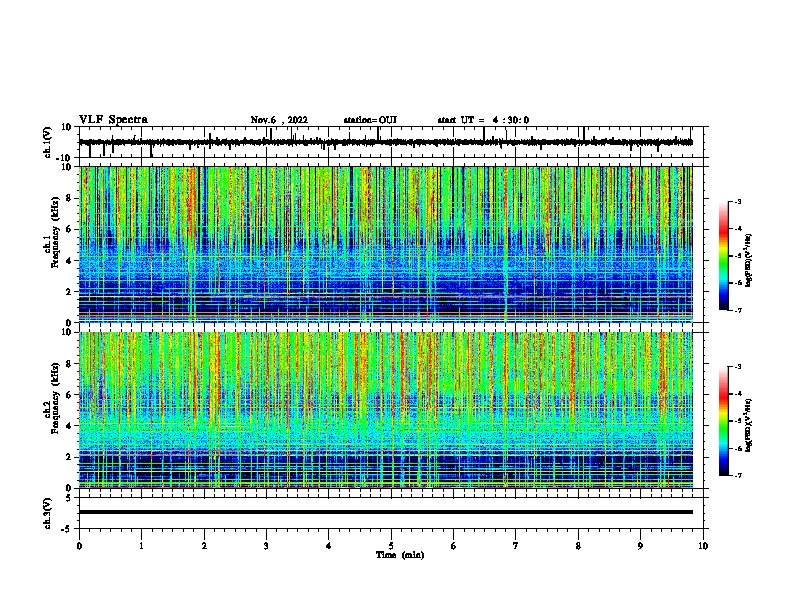Click inside the ch.1 spectrogram panel
The image size is (792, 612).
pos(385,244)
